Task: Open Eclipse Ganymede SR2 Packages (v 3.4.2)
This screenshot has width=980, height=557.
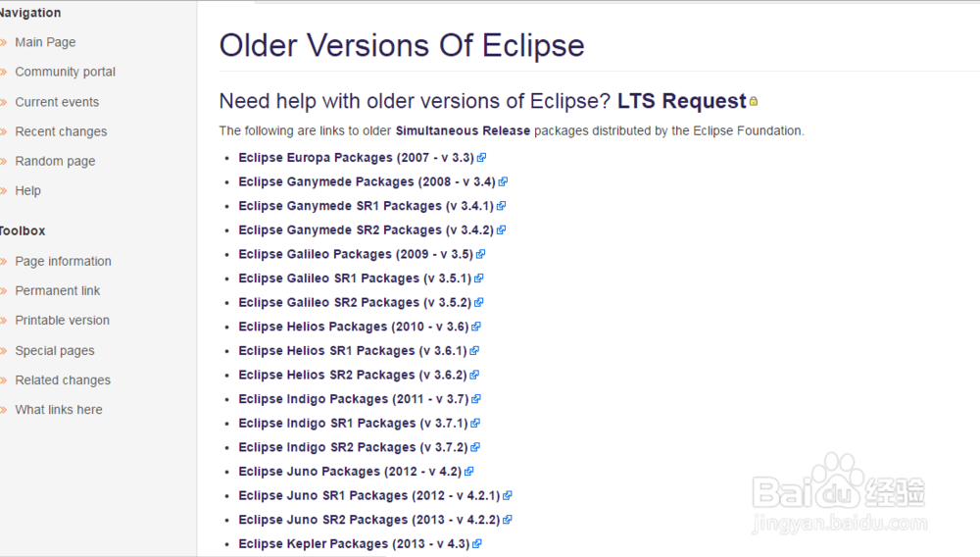Action: pyautogui.click(x=367, y=230)
